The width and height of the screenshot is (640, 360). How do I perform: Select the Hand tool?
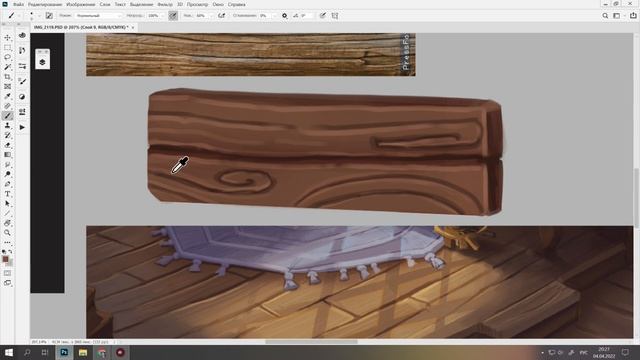click(7, 223)
